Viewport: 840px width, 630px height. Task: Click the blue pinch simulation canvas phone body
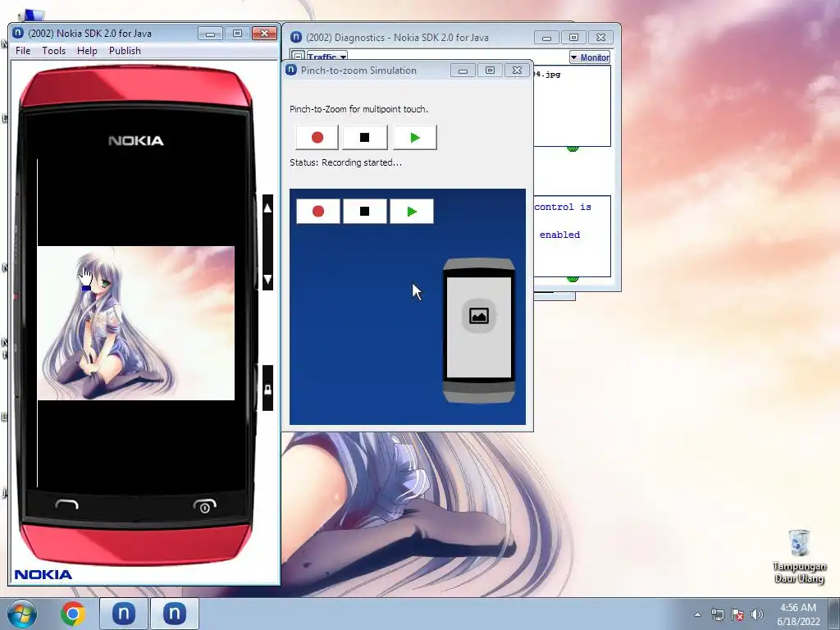click(x=479, y=331)
